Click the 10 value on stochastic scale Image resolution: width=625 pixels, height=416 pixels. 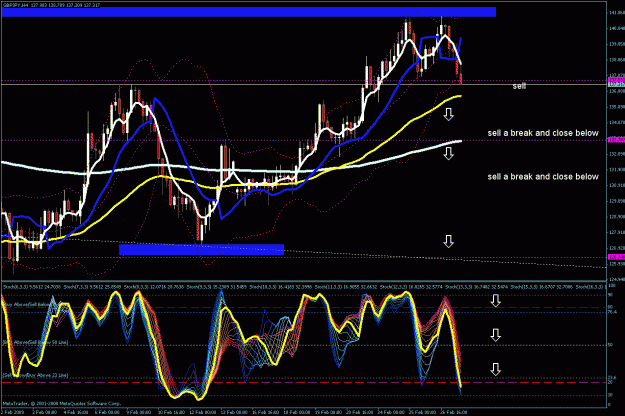610,395
